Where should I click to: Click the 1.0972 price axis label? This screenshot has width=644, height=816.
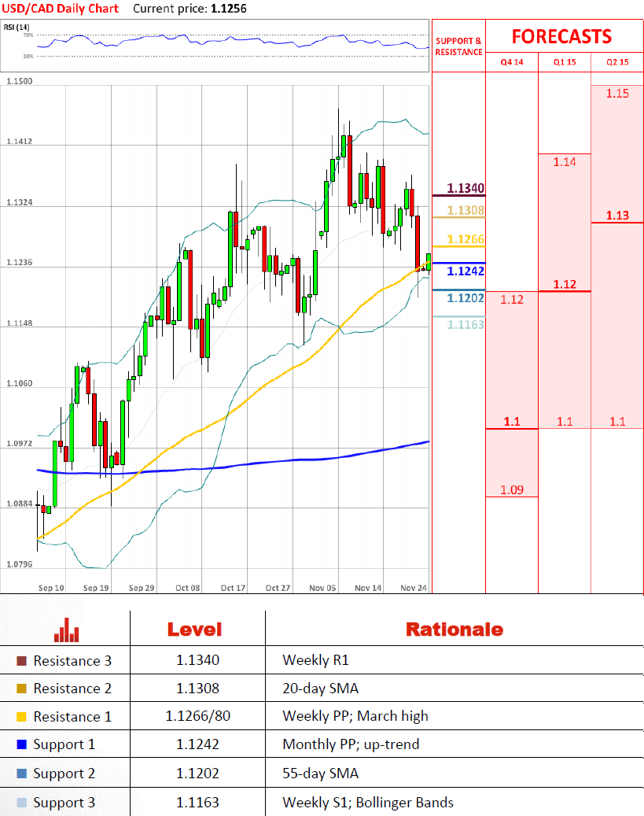(x=19, y=443)
